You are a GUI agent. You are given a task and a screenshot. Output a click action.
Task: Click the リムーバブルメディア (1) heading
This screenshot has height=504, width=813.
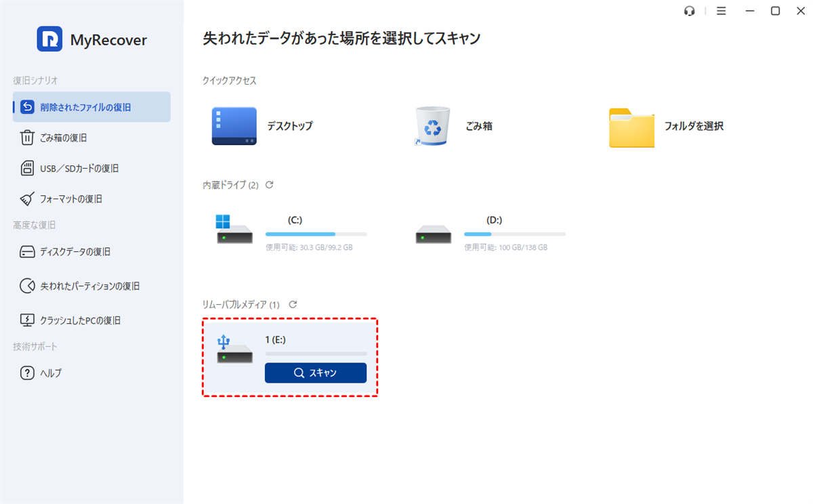[241, 305]
